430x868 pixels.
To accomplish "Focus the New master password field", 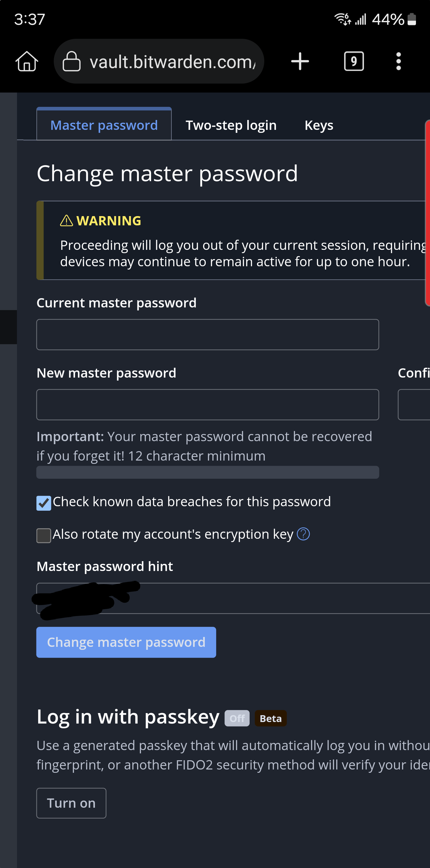I will point(208,405).
